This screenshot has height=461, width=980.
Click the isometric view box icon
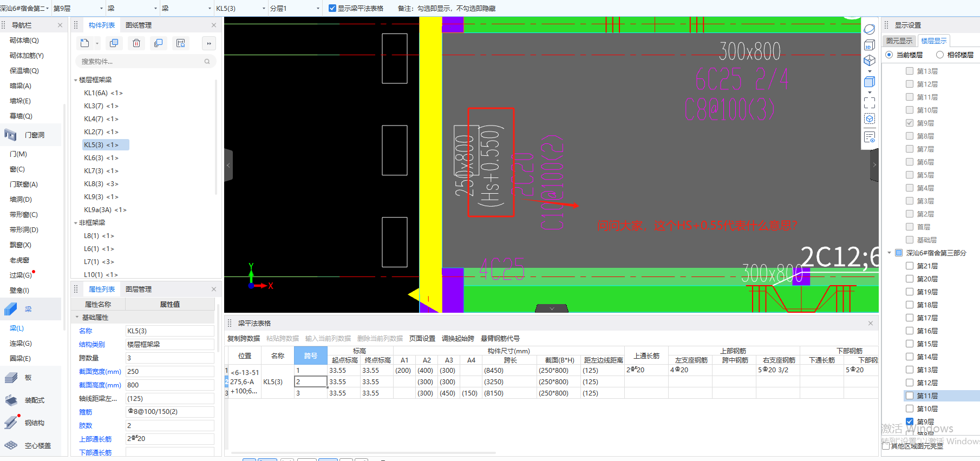click(x=870, y=61)
